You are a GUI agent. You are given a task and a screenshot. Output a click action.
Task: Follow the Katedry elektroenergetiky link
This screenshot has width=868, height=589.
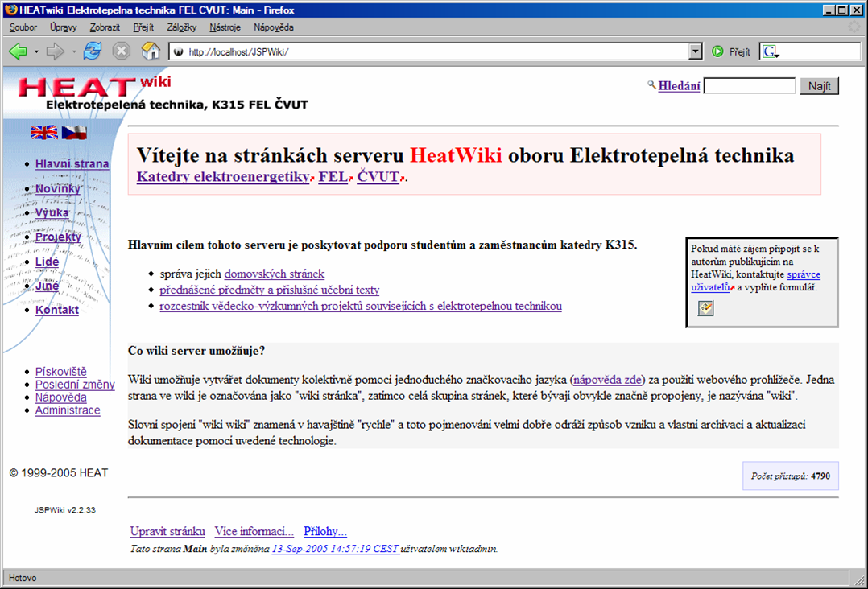pyautogui.click(x=223, y=176)
